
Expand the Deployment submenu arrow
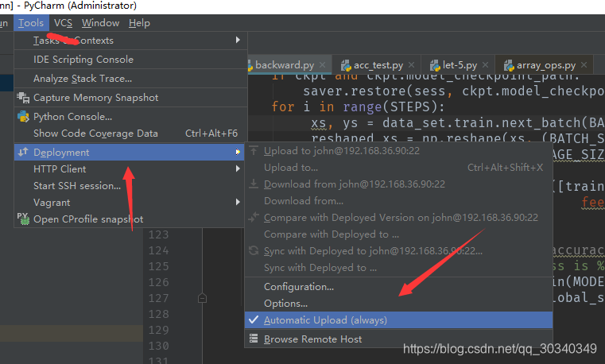click(x=238, y=152)
